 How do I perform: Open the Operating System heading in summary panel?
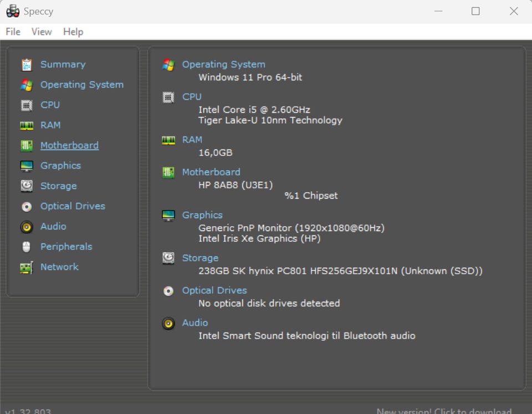[x=223, y=64]
